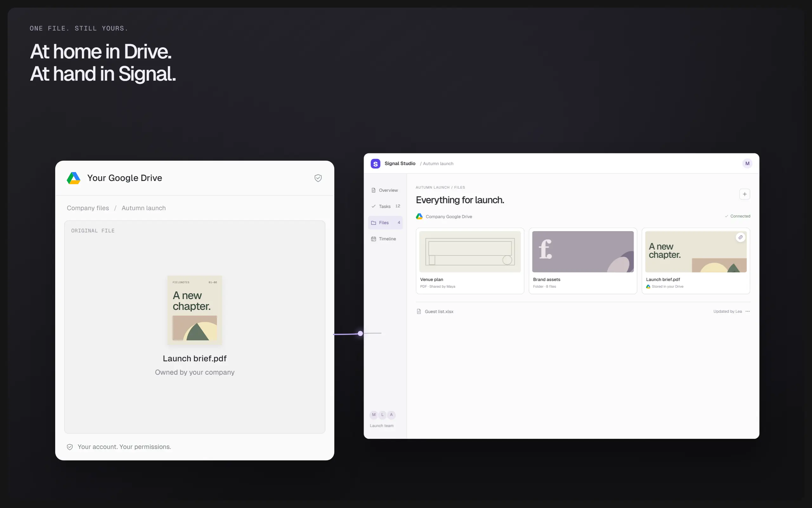Open the Launch brief.pdf thumbnail in Signal Studio
Image resolution: width=812 pixels, height=508 pixels.
coord(696,252)
